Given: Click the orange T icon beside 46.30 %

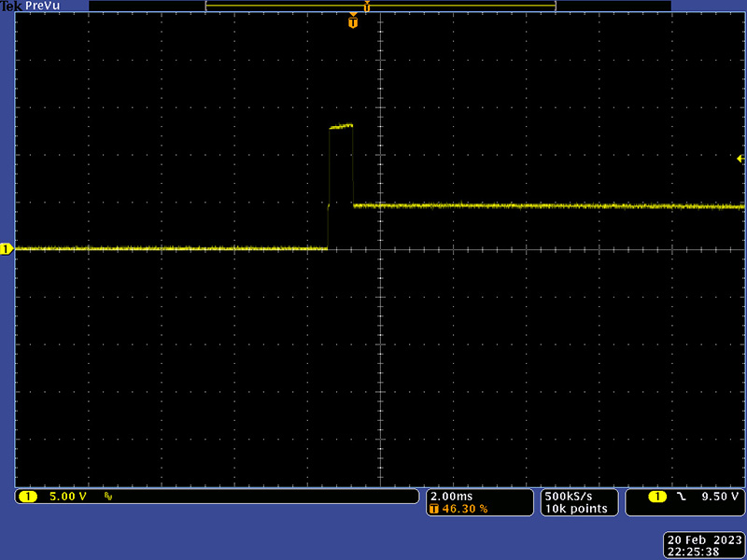Looking at the screenshot, I should [434, 510].
